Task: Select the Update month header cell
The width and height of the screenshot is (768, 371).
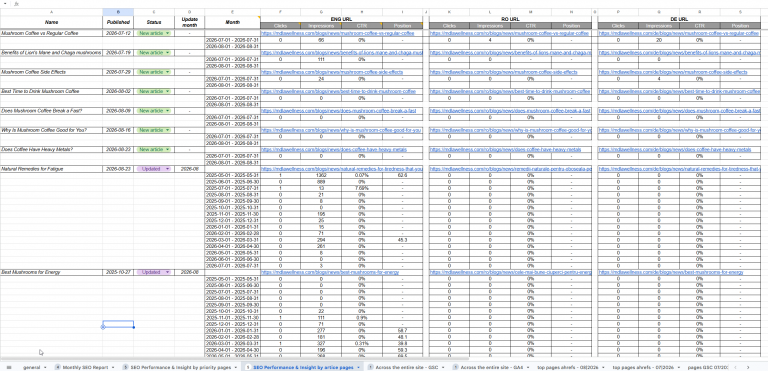Action: [x=190, y=22]
